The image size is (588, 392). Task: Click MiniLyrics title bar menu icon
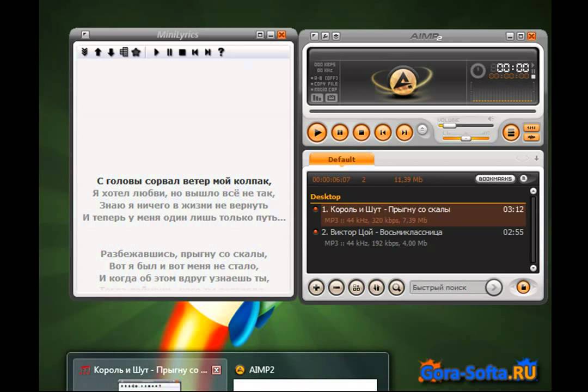(85, 35)
